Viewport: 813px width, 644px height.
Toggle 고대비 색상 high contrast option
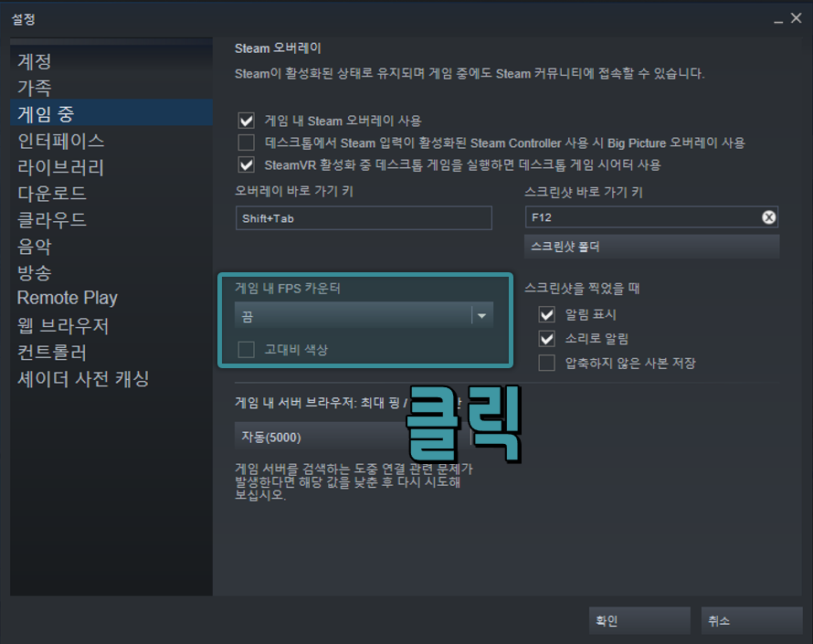click(248, 349)
